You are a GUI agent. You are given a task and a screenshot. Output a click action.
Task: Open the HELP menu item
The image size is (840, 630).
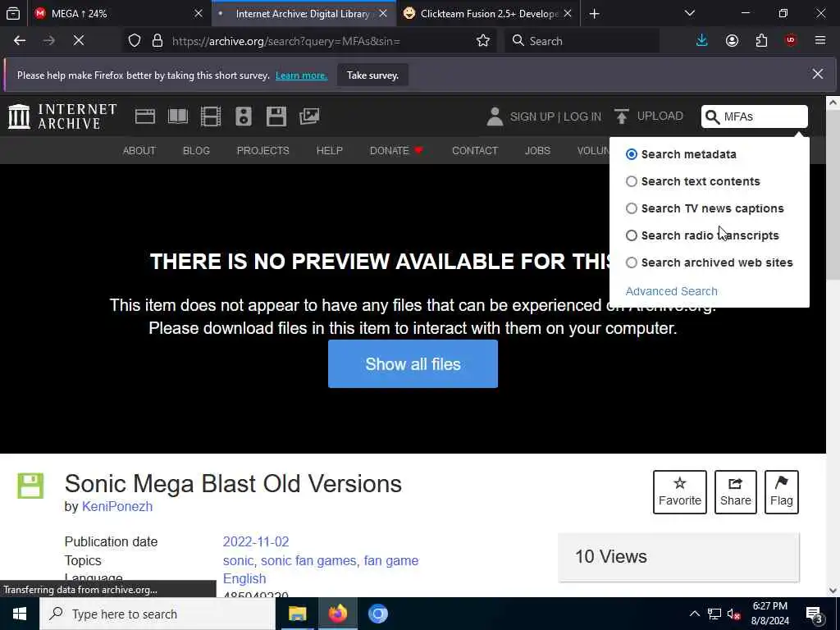point(329,151)
